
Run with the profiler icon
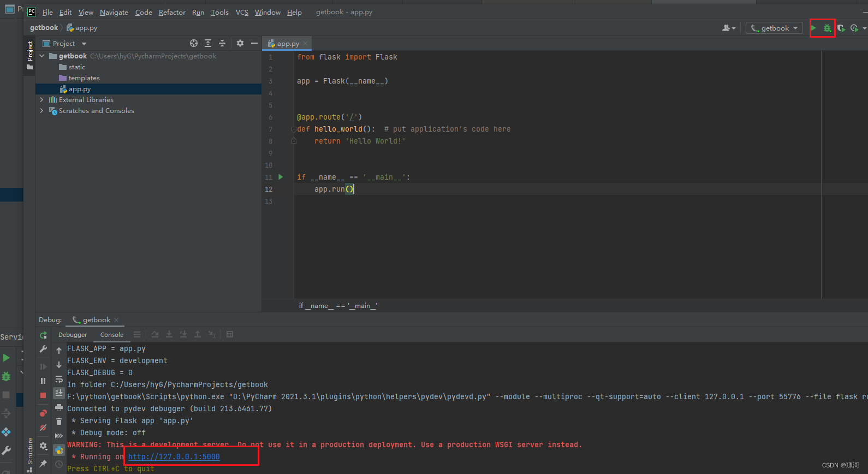point(854,28)
